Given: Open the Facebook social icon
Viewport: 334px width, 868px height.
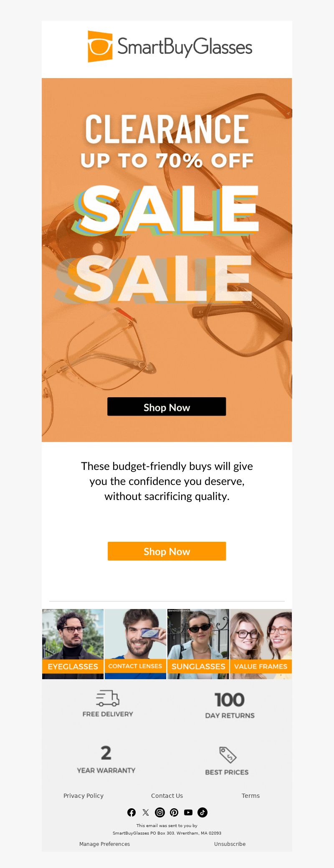Looking at the screenshot, I should [x=132, y=812].
